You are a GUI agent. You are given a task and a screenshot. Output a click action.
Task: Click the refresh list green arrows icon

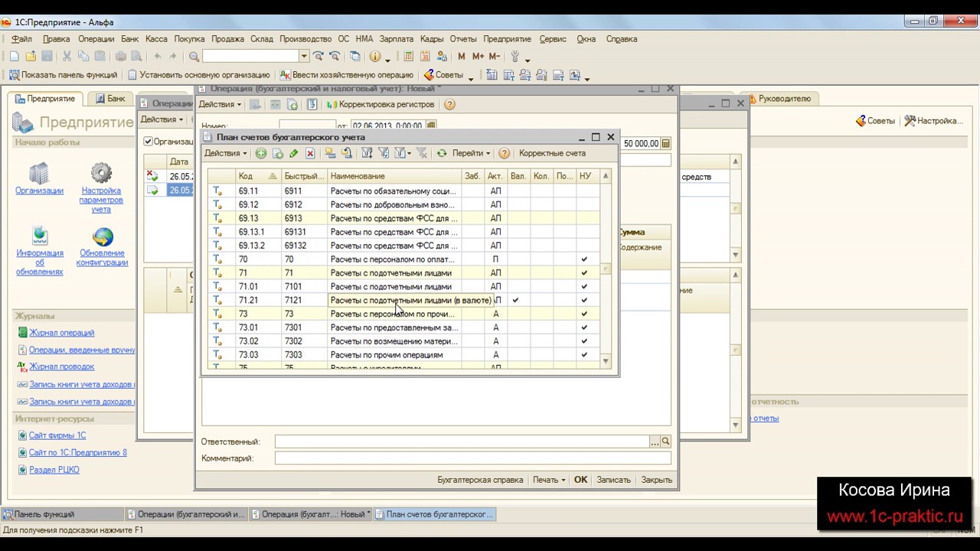(442, 154)
